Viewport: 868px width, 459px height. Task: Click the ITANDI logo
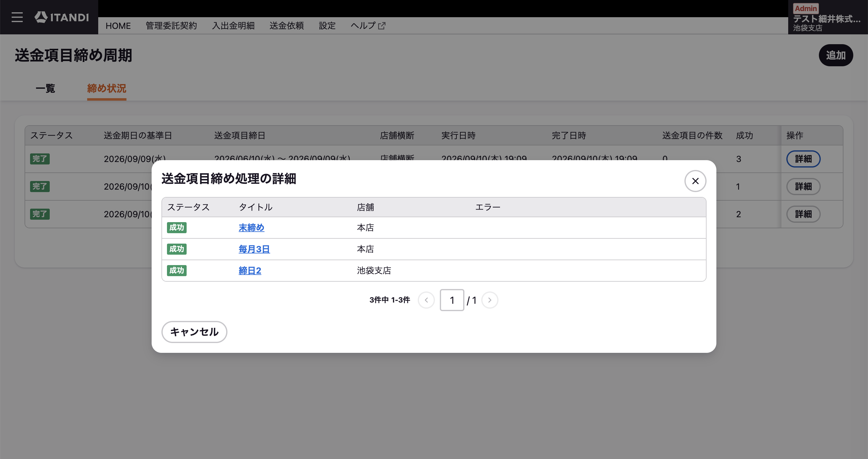pos(62,17)
